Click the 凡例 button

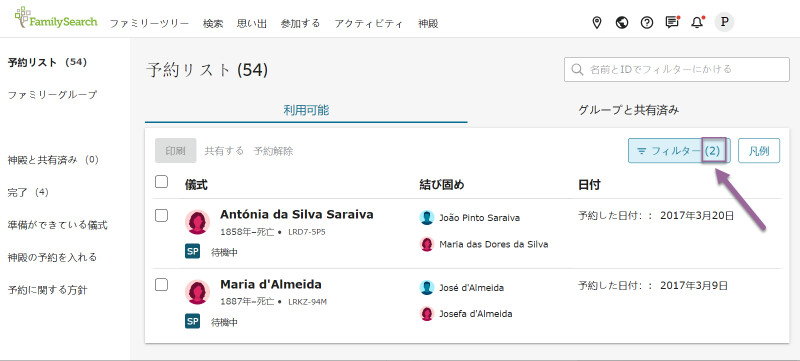[759, 151]
